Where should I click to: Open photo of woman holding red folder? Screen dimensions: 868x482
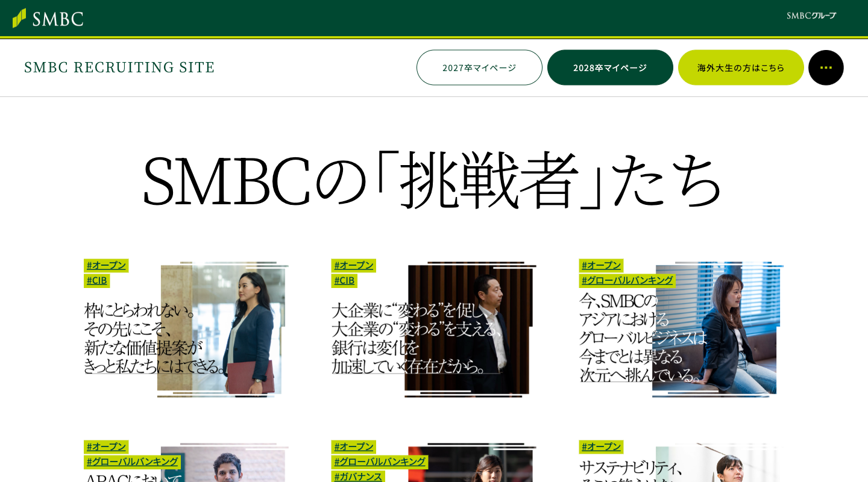coord(223,330)
